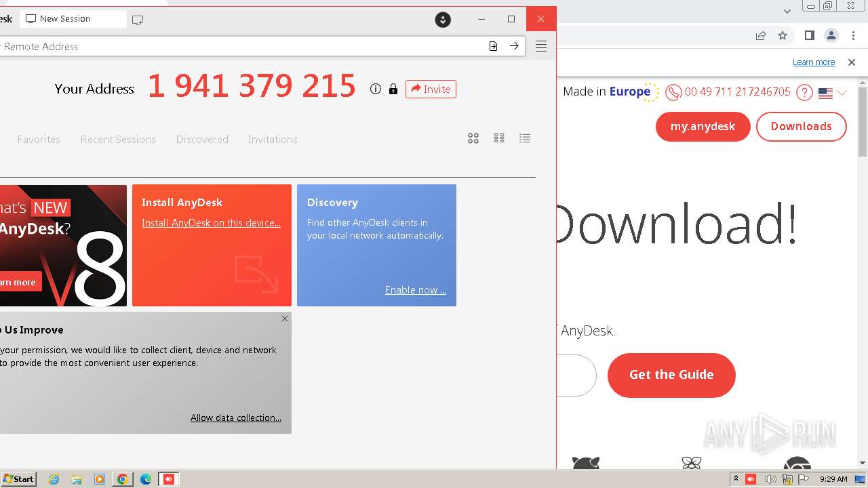Image resolution: width=868 pixels, height=488 pixels.
Task: Open the Chrome profile avatar
Action: [x=831, y=35]
